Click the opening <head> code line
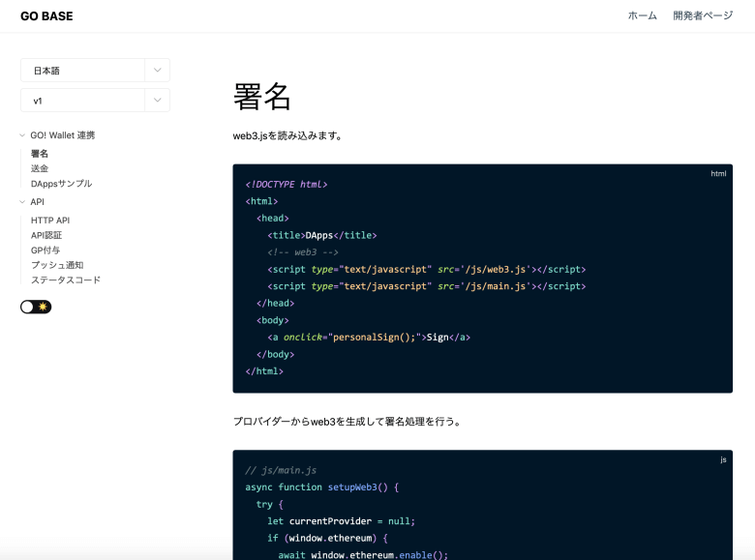 [273, 218]
